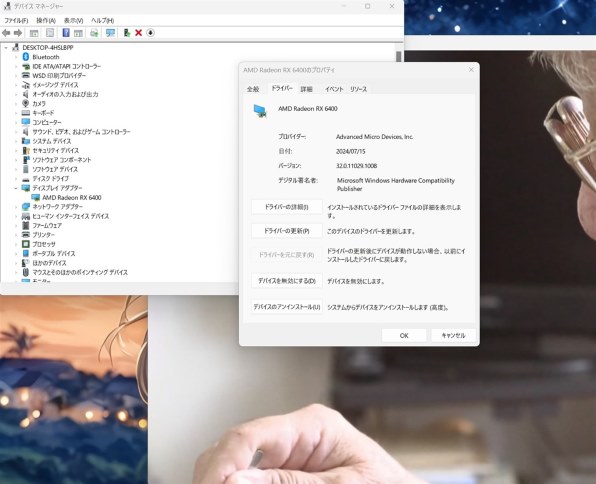Select the ほかのデバイス category icon
This screenshot has height=484, width=596.
pyautogui.click(x=25, y=263)
